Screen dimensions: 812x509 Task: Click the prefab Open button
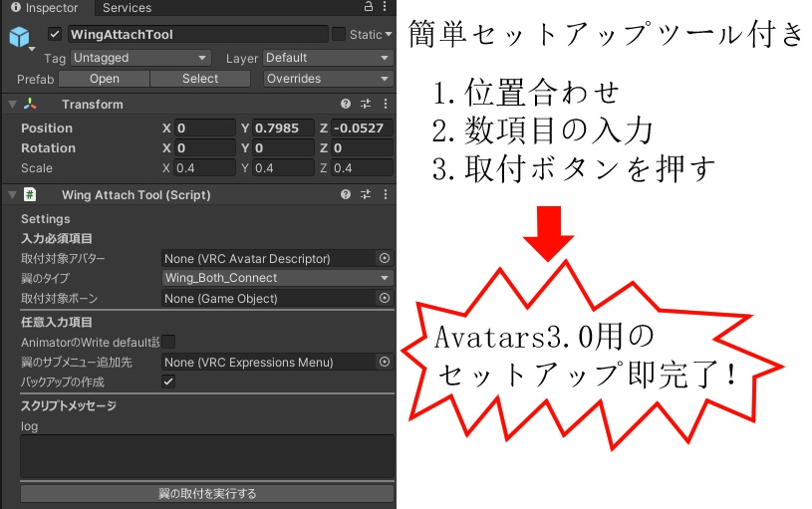104,79
